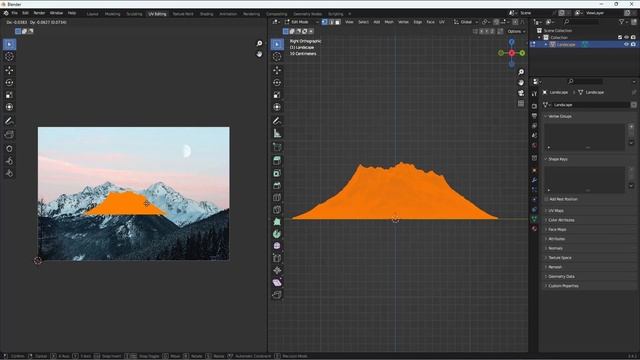Screen dimensions: 640x360
Task: Select the Add Cube tool
Action: point(277,147)
